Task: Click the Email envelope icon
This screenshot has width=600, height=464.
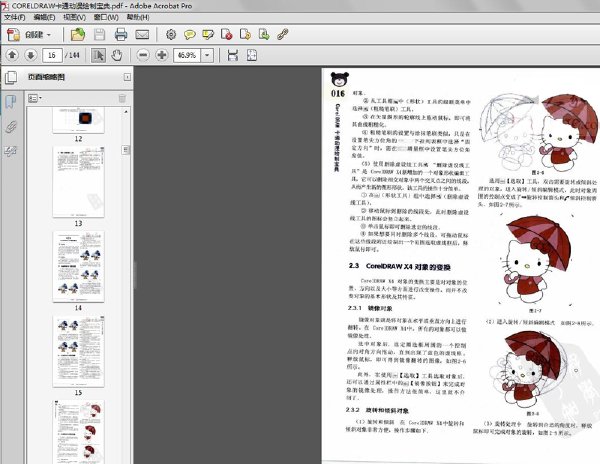Action: click(142, 35)
